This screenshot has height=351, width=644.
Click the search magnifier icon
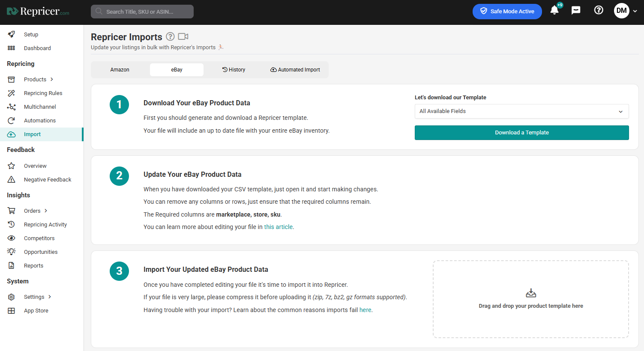click(x=99, y=12)
